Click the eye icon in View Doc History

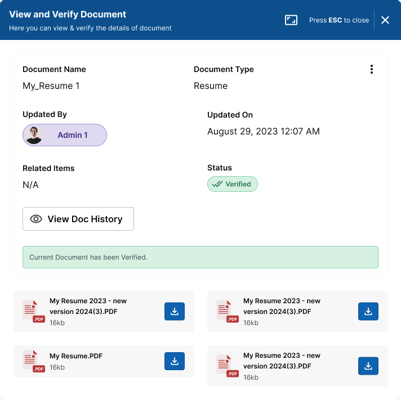click(36, 219)
